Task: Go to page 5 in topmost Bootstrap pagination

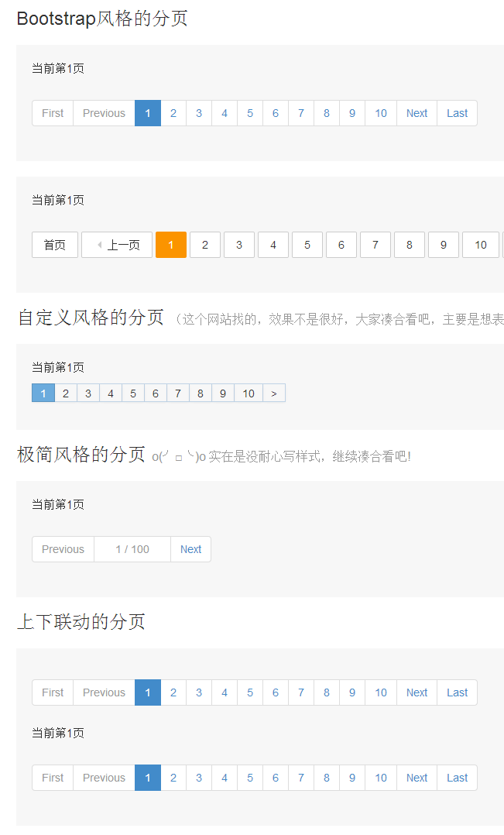Action: coord(250,113)
